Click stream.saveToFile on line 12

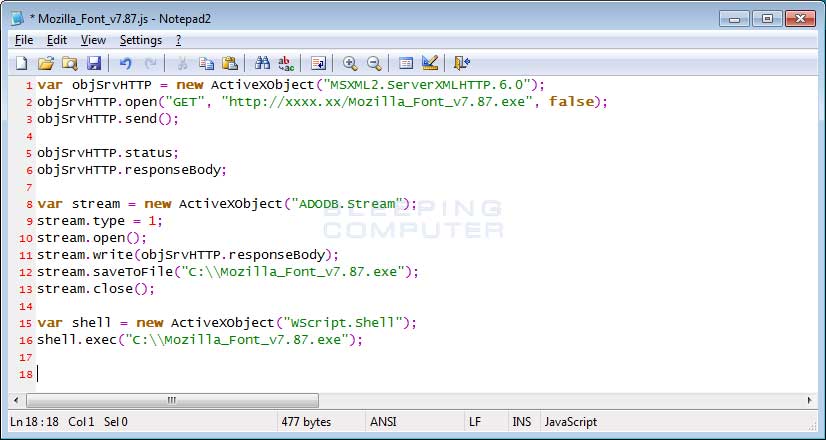click(105, 272)
